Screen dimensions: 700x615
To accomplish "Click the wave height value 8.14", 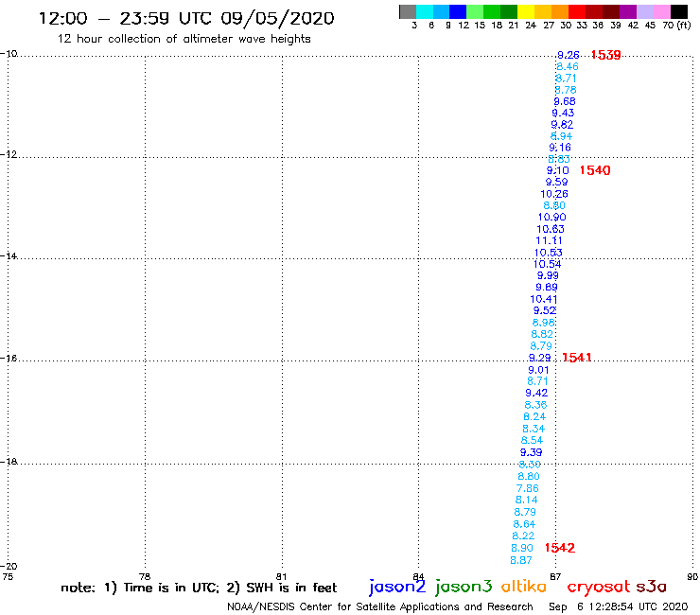I will click(x=526, y=501).
